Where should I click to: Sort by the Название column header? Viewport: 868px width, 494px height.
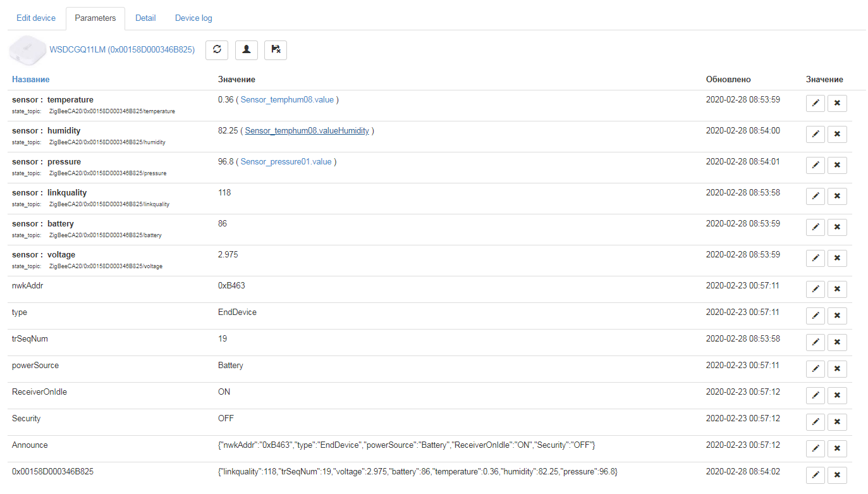coord(30,80)
